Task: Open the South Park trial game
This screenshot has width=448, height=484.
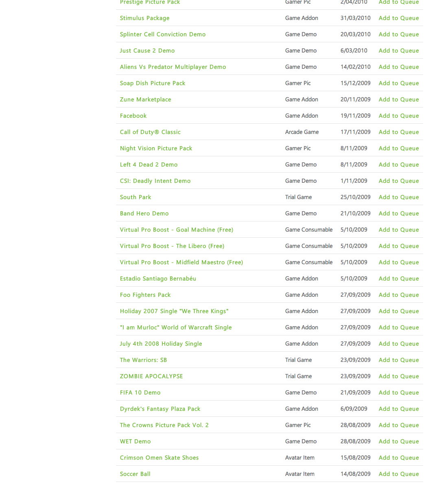Action: (x=135, y=197)
